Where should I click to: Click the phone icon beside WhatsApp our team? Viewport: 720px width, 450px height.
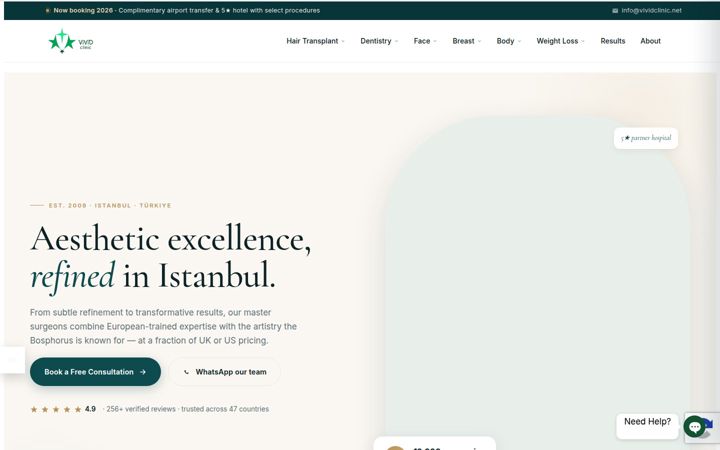tap(186, 372)
